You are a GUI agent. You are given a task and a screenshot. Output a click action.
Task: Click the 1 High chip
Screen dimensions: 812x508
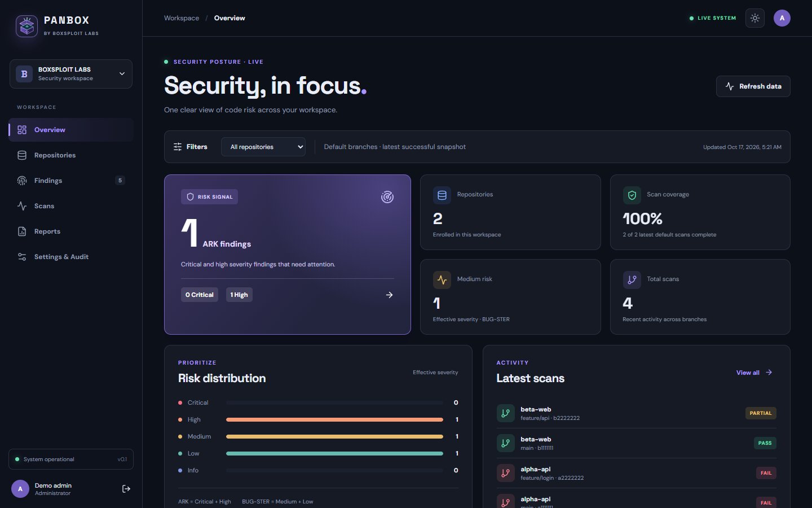[239, 295]
